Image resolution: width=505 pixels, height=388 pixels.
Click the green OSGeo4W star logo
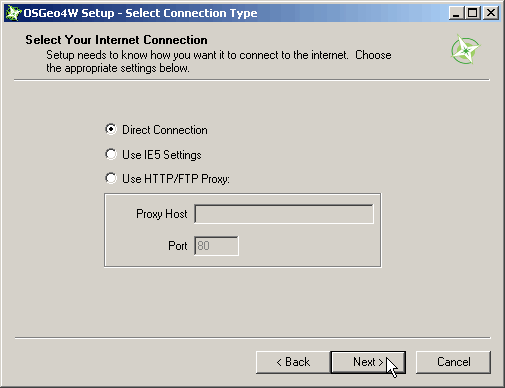click(466, 50)
